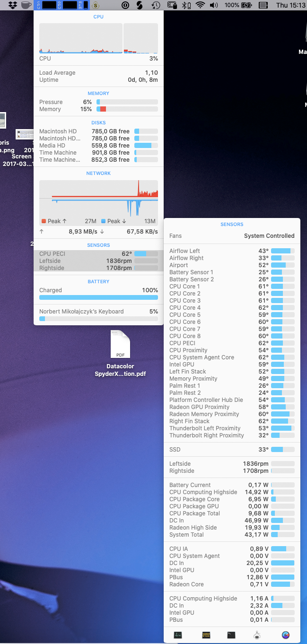
Task: Launch Activity Monitor from Sensors panel footer
Action: (178, 635)
